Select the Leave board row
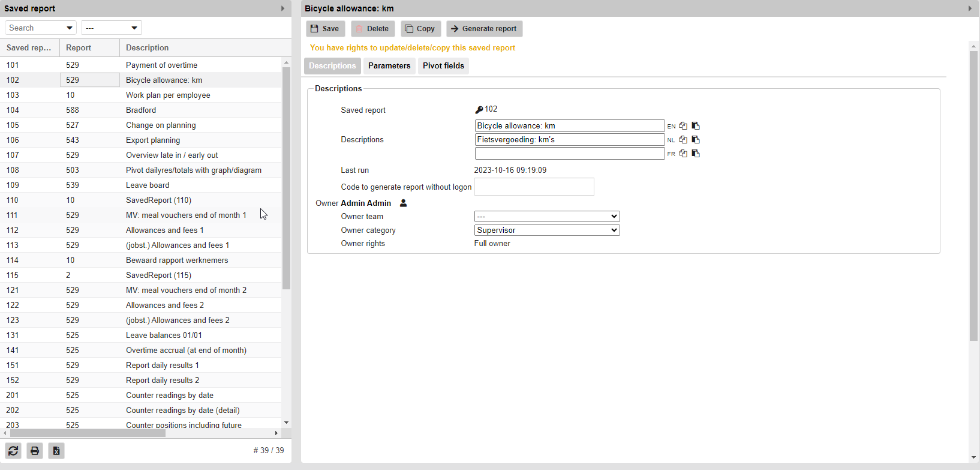980x470 pixels. tap(148, 185)
